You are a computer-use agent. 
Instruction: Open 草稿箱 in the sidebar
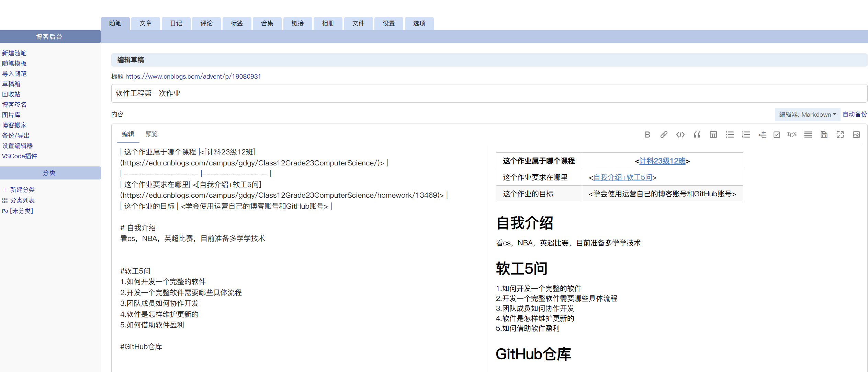pos(11,84)
